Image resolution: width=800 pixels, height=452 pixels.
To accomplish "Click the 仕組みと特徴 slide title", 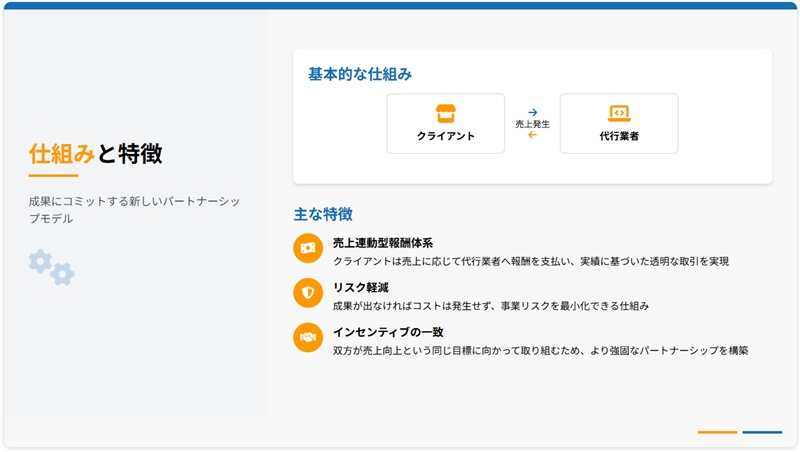I will (x=95, y=154).
